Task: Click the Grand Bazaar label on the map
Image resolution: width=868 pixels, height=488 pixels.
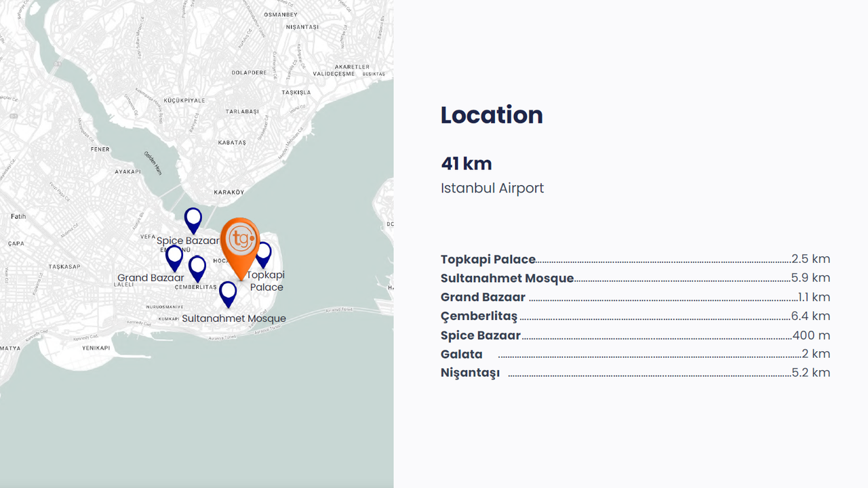Action: (x=151, y=278)
